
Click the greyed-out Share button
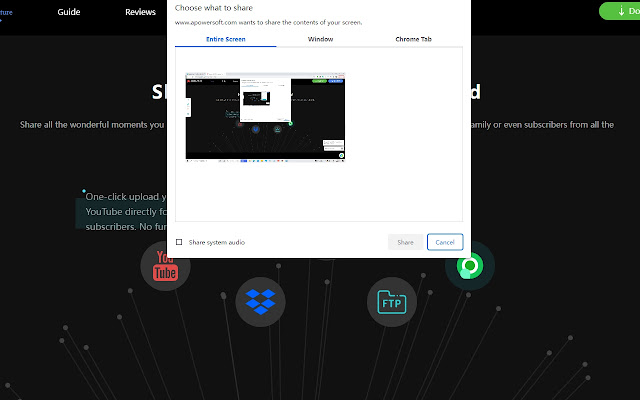point(405,242)
